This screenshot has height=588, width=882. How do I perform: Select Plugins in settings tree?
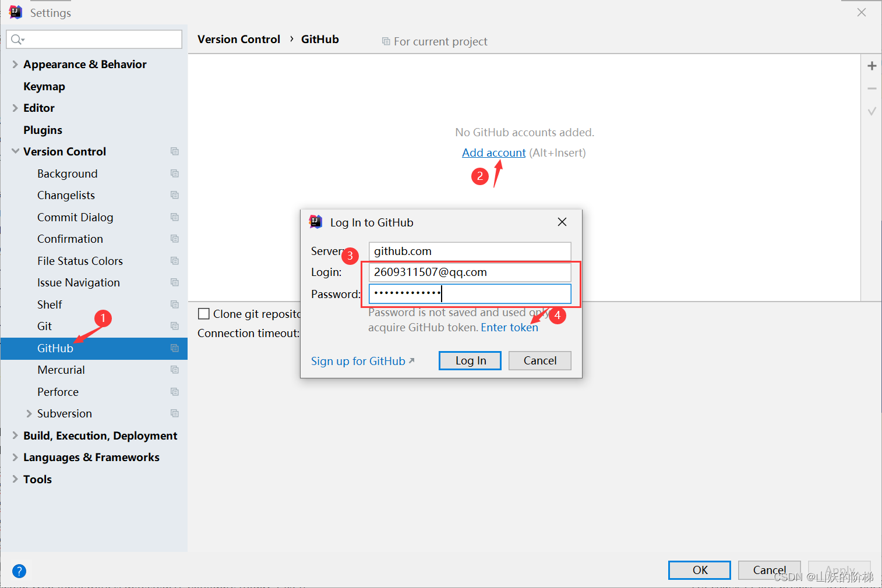[43, 130]
